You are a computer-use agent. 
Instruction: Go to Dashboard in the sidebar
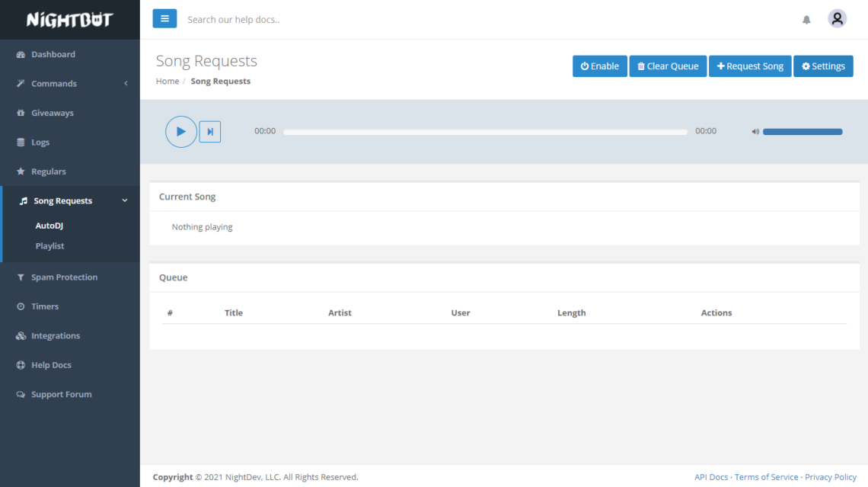53,55
